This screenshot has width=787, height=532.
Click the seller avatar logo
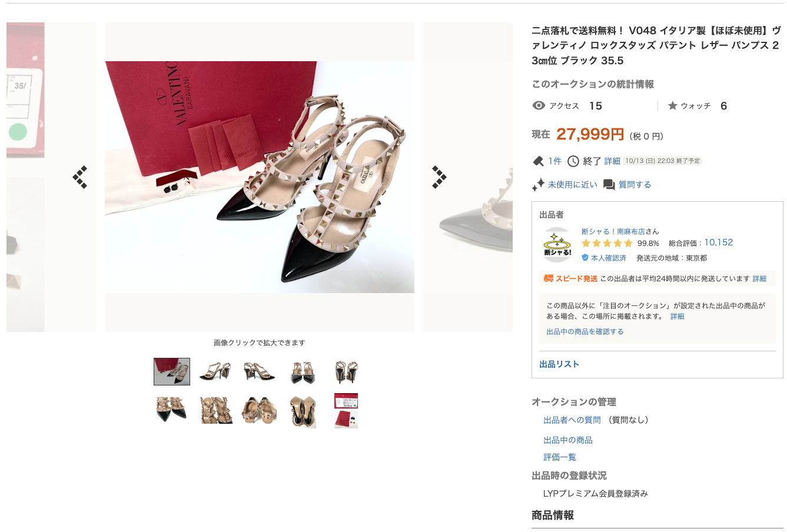557,245
